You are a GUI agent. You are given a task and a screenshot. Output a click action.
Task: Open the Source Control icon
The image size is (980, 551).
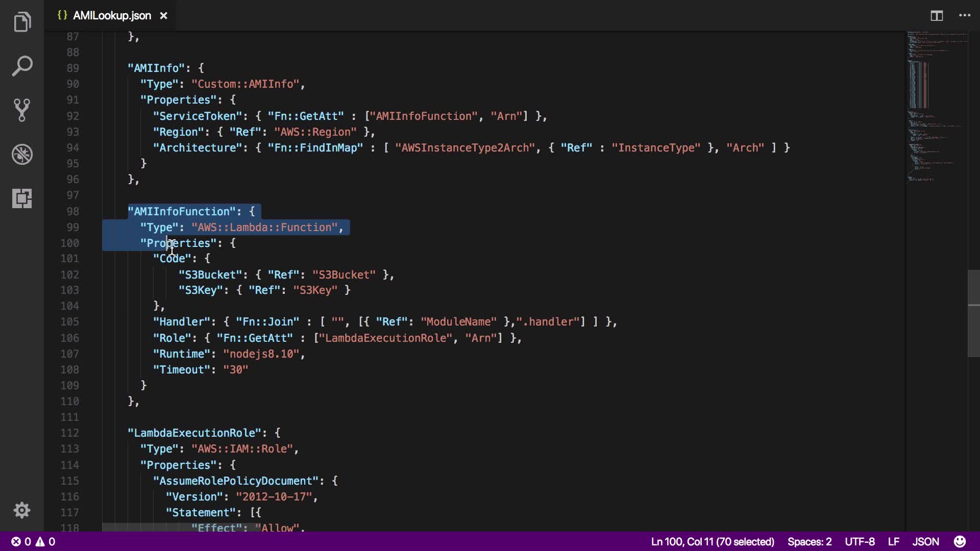[22, 110]
